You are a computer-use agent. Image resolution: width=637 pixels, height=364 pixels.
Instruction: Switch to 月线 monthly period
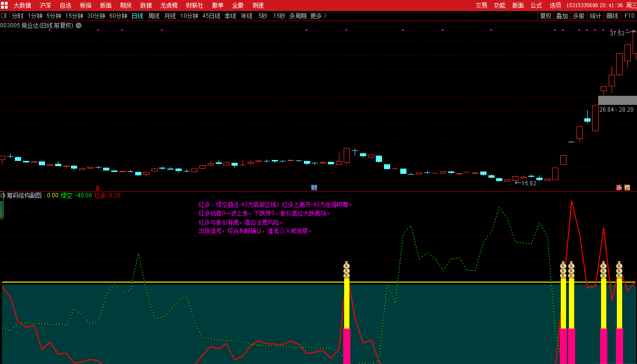170,16
